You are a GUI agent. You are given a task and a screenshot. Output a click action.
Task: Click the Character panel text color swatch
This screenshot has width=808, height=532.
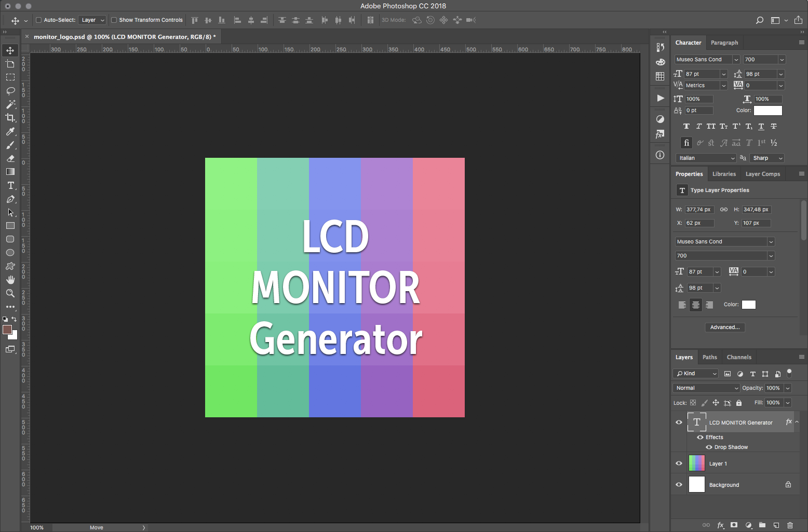coord(767,111)
